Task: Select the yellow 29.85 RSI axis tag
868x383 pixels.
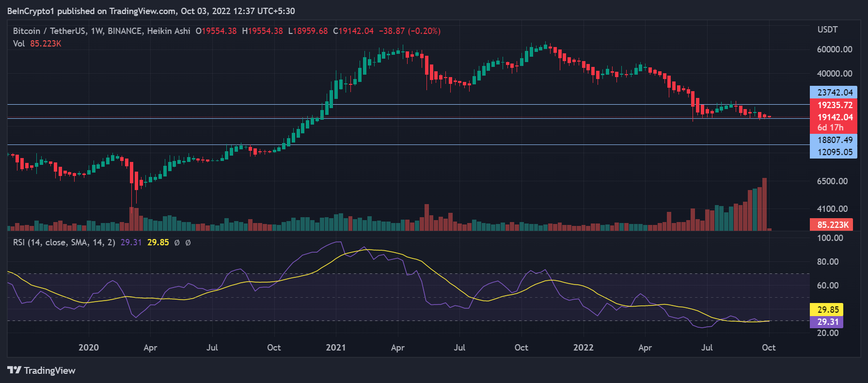Action: pyautogui.click(x=827, y=309)
